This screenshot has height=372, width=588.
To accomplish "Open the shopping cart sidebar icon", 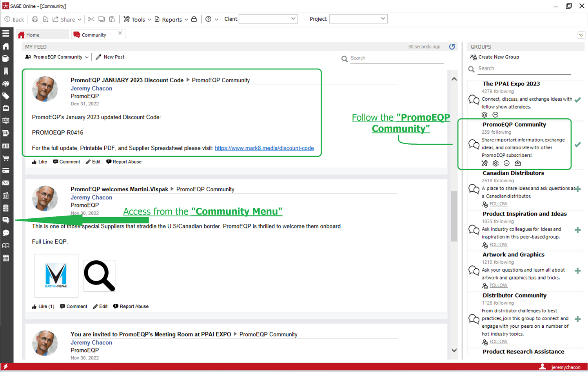I will click(6, 158).
